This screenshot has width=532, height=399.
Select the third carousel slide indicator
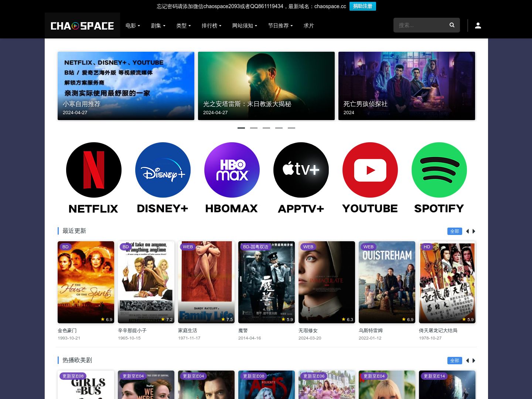[266, 128]
